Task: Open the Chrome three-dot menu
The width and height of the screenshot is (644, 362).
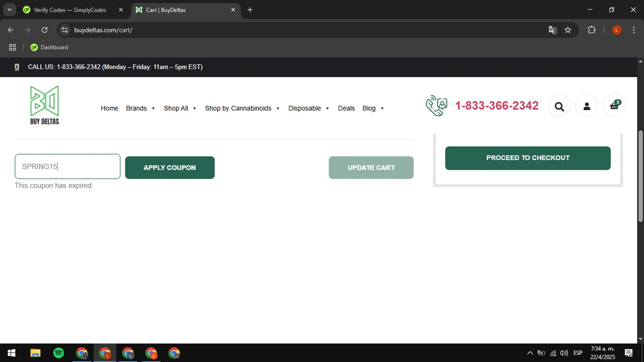Action: click(634, 30)
